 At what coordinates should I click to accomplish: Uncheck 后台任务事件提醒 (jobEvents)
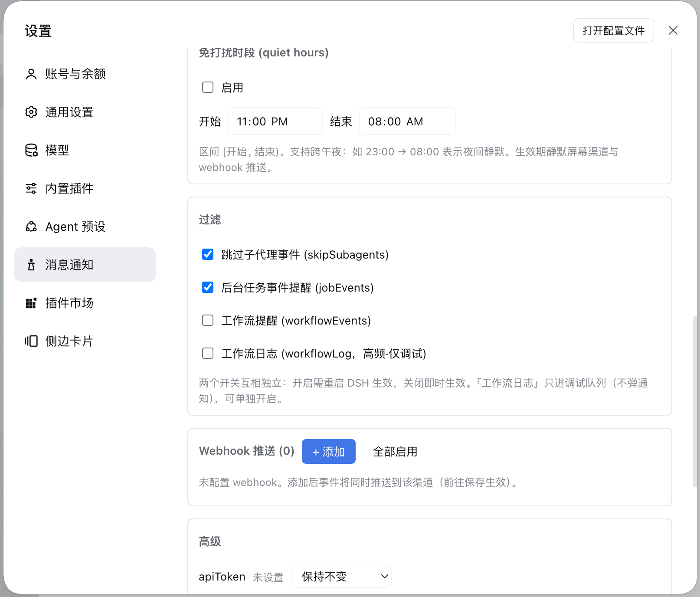[208, 288]
